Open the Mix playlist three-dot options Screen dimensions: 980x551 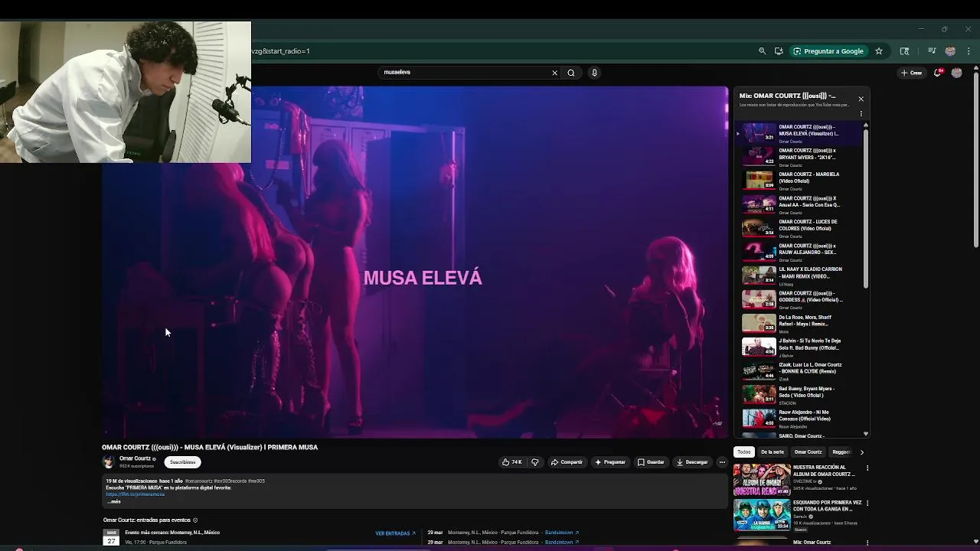click(861, 114)
